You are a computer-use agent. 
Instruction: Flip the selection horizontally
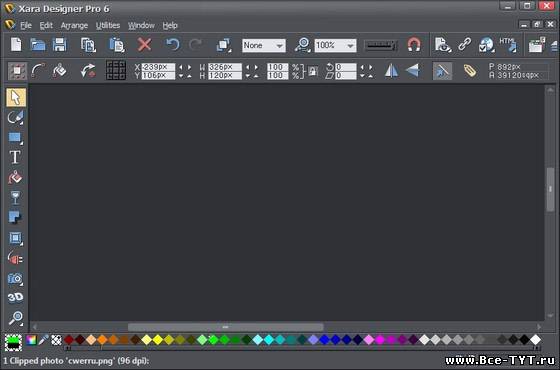(x=391, y=71)
